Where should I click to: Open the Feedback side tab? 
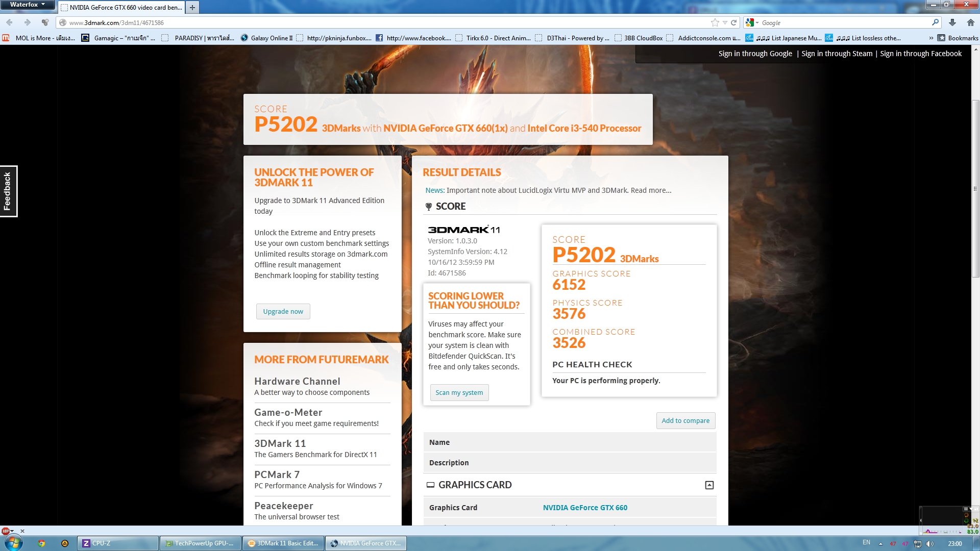tap(8, 191)
